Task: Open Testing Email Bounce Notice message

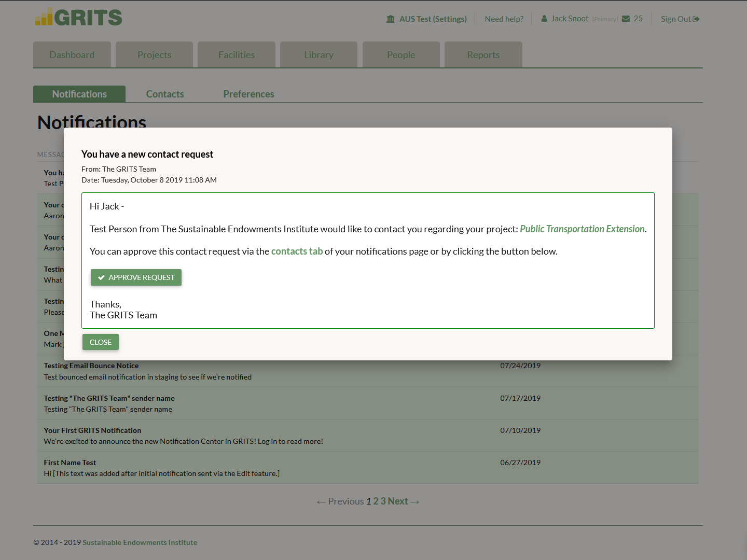Action: point(91,366)
